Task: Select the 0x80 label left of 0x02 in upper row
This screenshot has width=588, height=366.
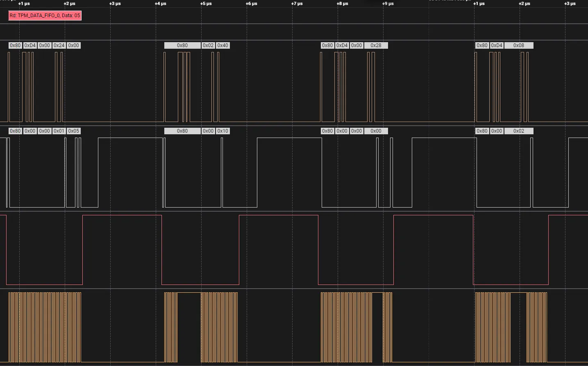Action: 182,45
